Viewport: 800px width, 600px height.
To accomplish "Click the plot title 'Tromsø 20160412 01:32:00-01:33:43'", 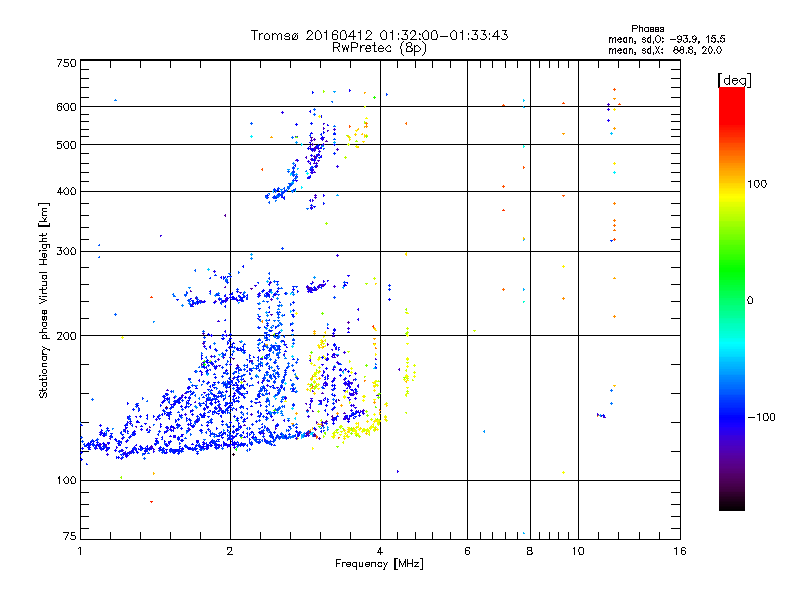I will coord(379,35).
